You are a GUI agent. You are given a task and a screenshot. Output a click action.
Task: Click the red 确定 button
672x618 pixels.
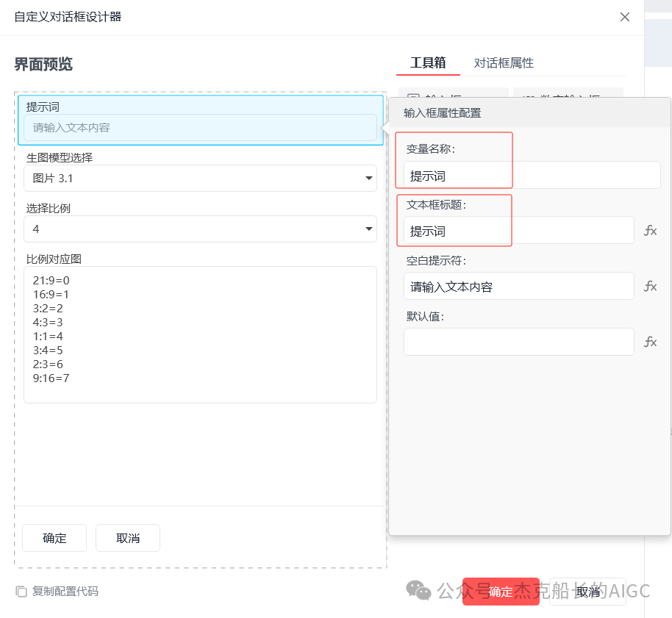501,592
